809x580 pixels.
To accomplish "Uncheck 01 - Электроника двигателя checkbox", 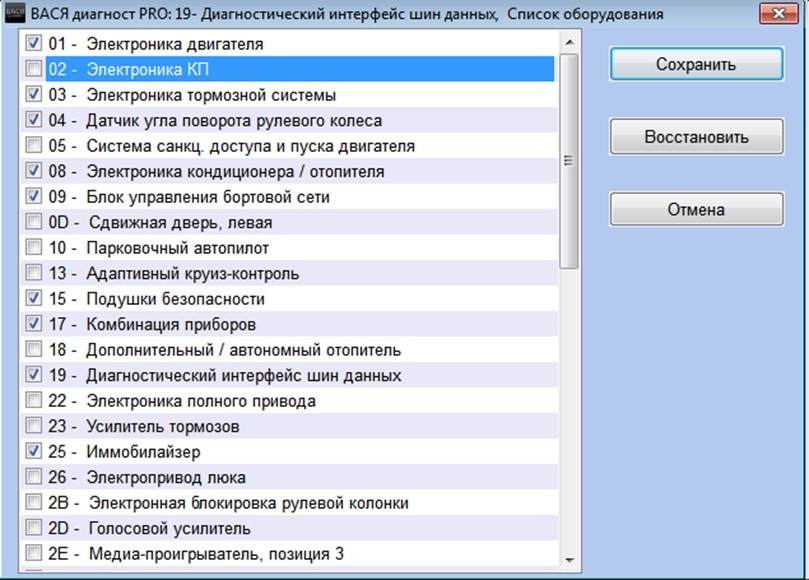I will (x=34, y=43).
